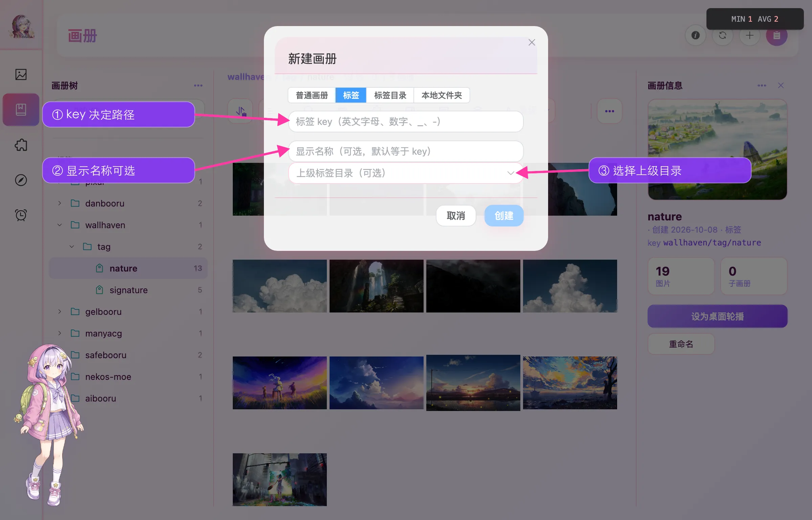Open the street girl thumbnail in last row
The width and height of the screenshot is (812, 520).
pos(280,480)
